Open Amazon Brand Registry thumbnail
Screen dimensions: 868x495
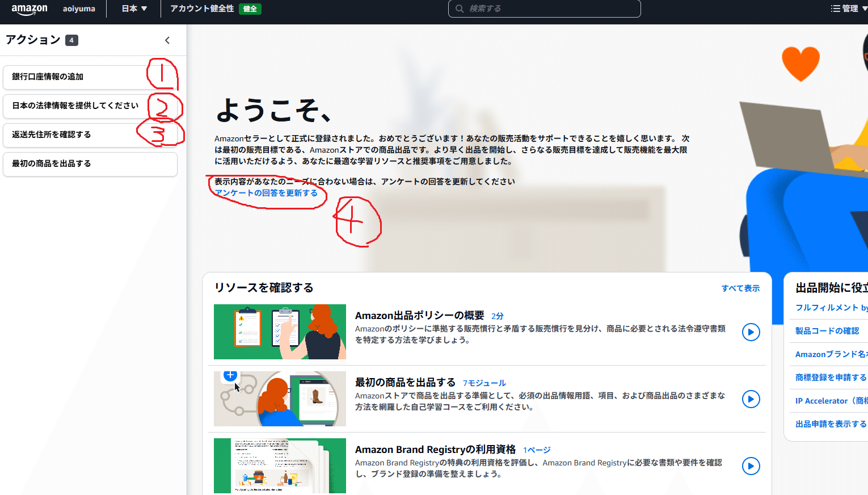point(280,465)
